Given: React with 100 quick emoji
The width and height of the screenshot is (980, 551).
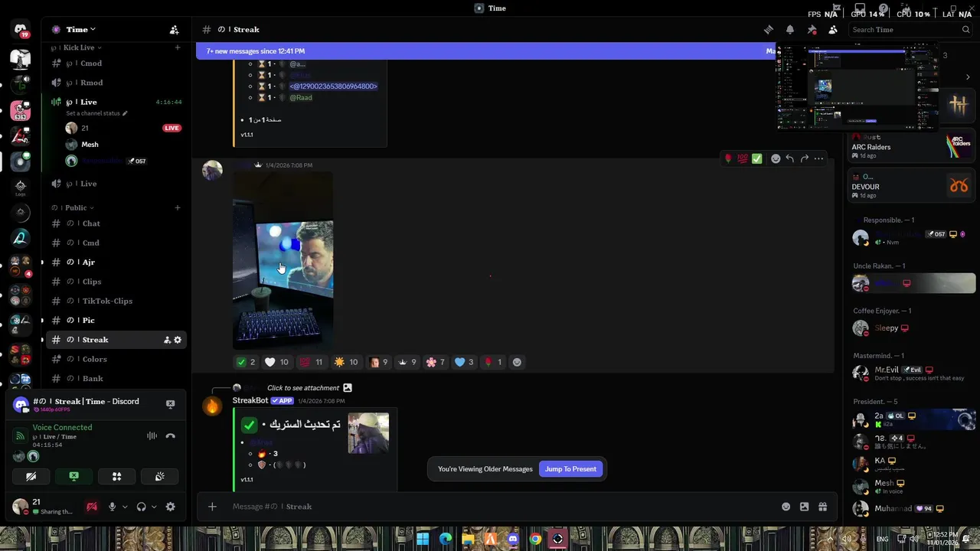Looking at the screenshot, I should (x=742, y=158).
